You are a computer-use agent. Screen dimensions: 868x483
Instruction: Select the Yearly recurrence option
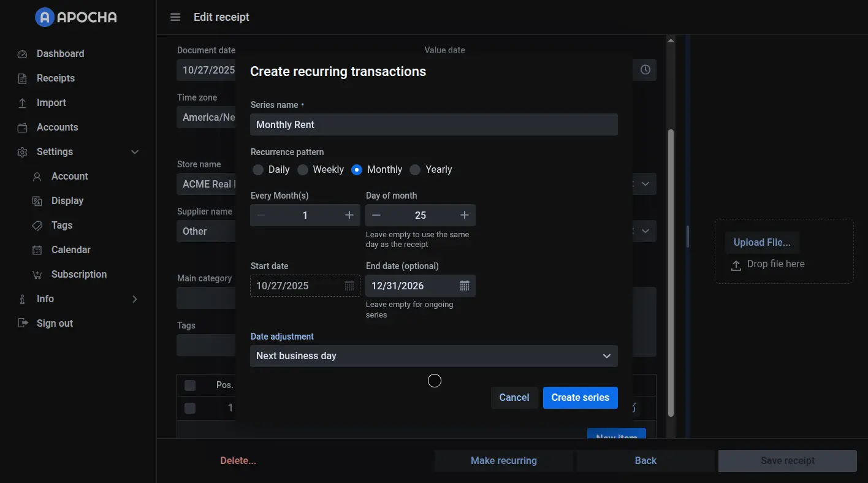click(x=415, y=170)
